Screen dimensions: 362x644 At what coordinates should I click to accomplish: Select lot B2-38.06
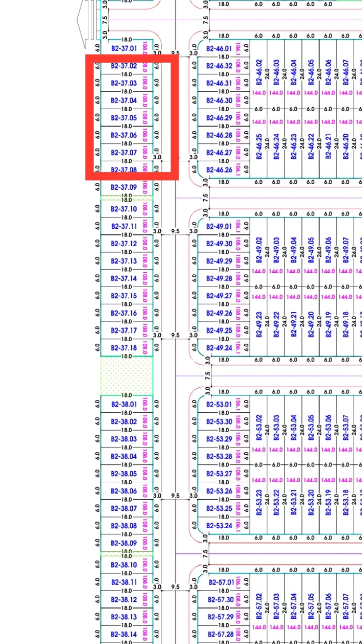124,491
